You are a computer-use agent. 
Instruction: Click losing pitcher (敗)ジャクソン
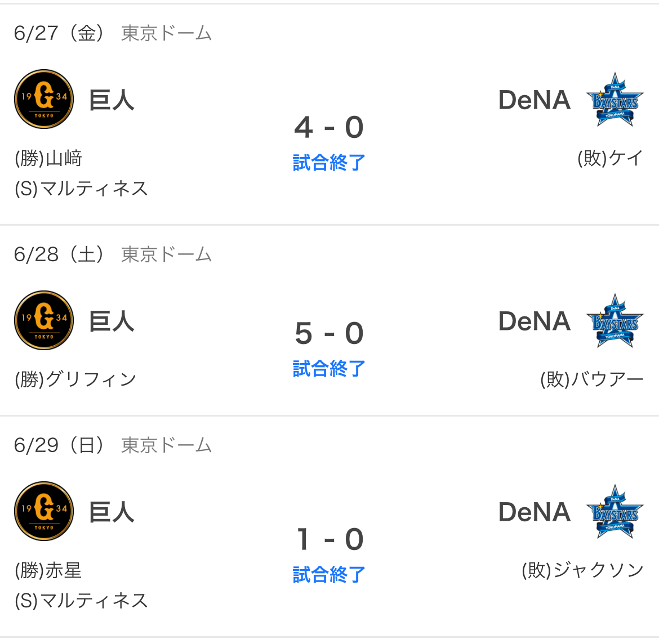tap(582, 570)
